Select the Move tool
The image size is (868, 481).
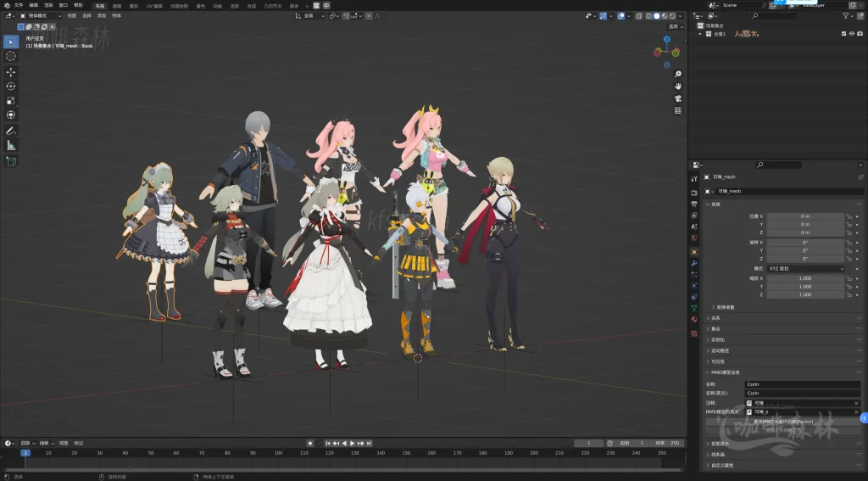[11, 72]
